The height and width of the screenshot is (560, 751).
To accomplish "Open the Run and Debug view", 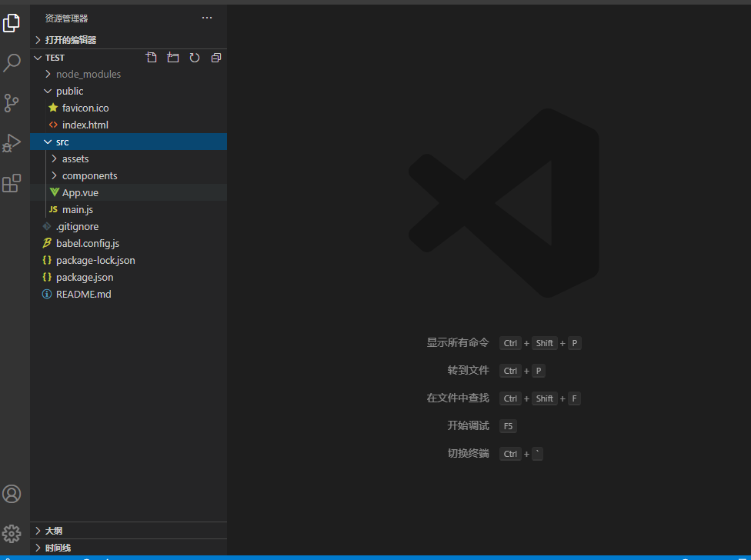I will click(x=12, y=143).
